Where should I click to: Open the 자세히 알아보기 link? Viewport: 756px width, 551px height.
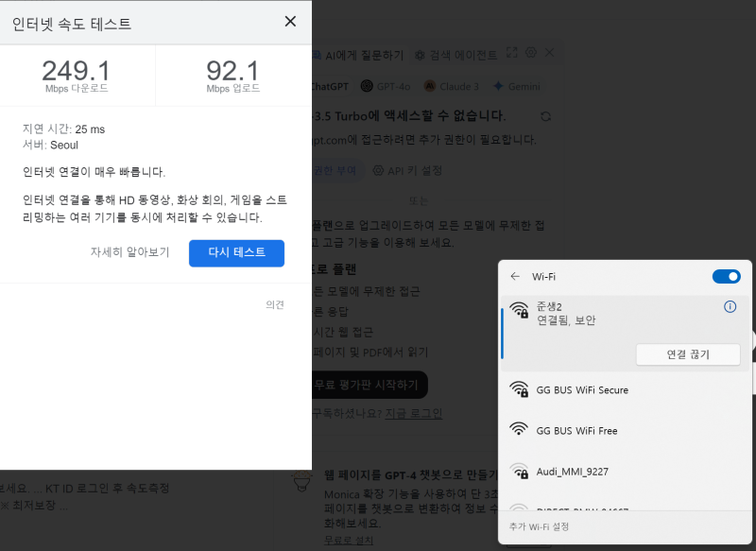pos(130,252)
